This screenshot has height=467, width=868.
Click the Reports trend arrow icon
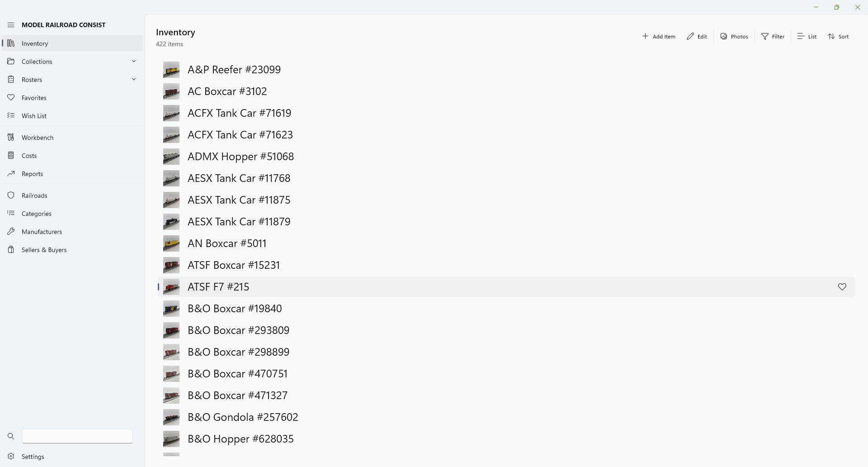point(11,174)
